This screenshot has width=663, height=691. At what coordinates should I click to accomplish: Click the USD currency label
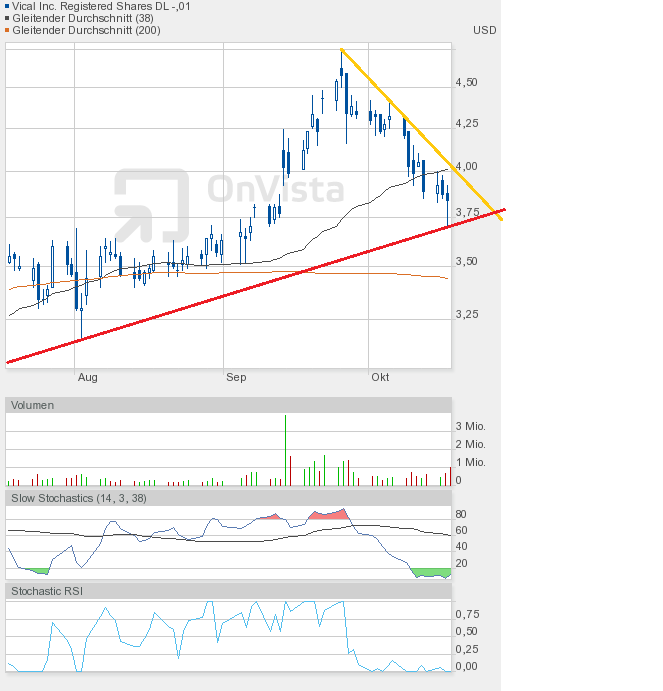pyautogui.click(x=484, y=30)
